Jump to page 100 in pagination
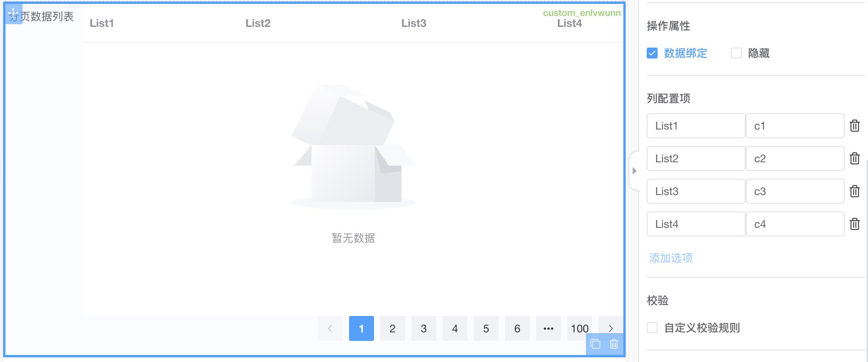The height and width of the screenshot is (362, 868). 579,328
